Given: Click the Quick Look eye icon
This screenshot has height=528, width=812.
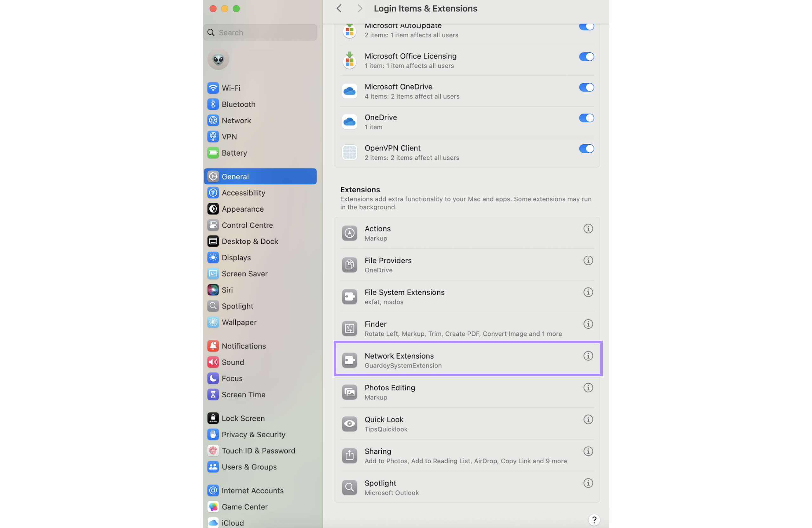Looking at the screenshot, I should (x=349, y=424).
